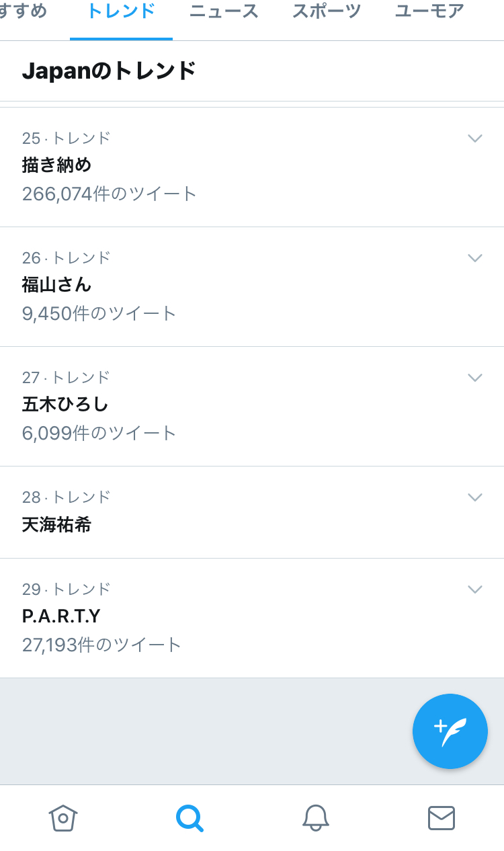Open Notifications bell icon

click(315, 817)
